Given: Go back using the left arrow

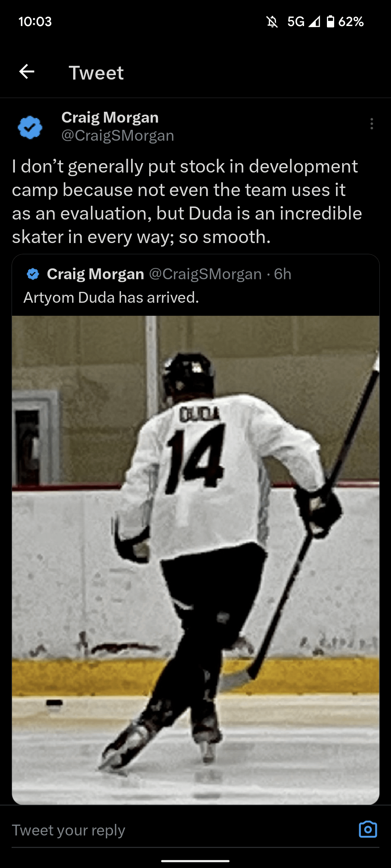Looking at the screenshot, I should 27,72.
